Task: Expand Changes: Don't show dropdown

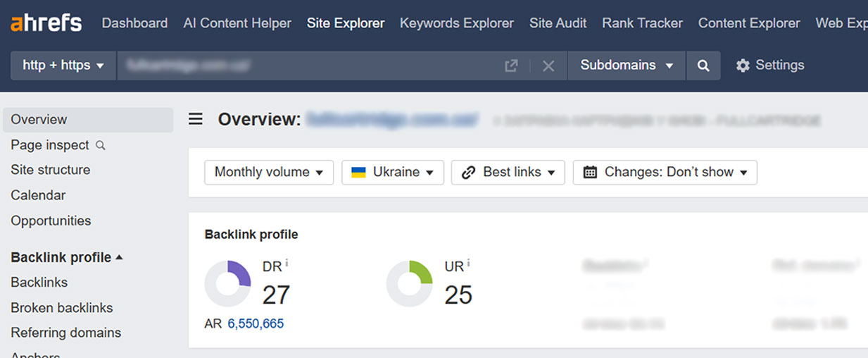Action: tap(665, 172)
